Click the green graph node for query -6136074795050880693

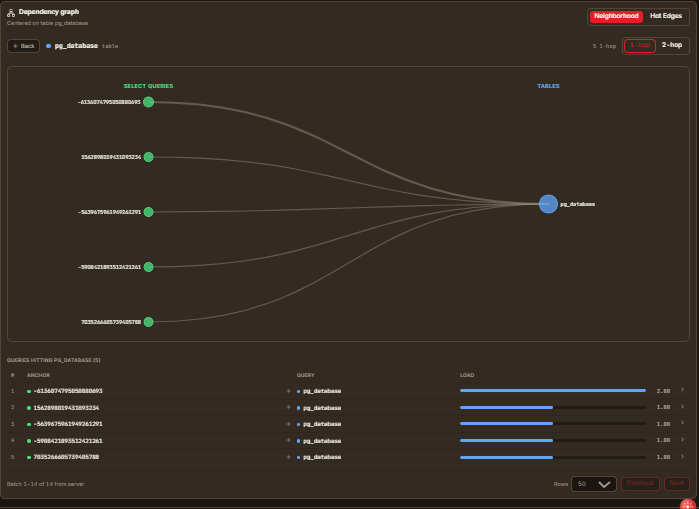point(148,102)
